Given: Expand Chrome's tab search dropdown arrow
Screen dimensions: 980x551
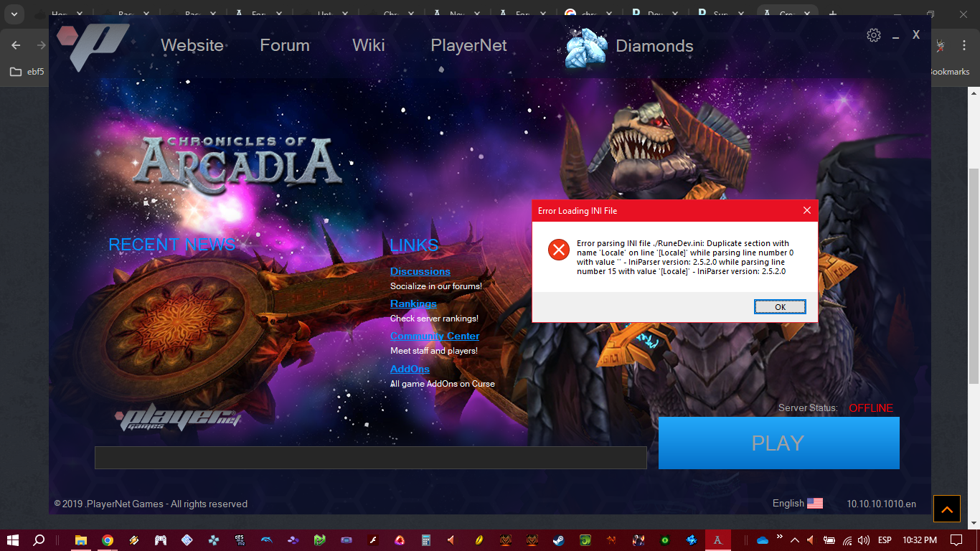Looking at the screenshot, I should click(13, 14).
